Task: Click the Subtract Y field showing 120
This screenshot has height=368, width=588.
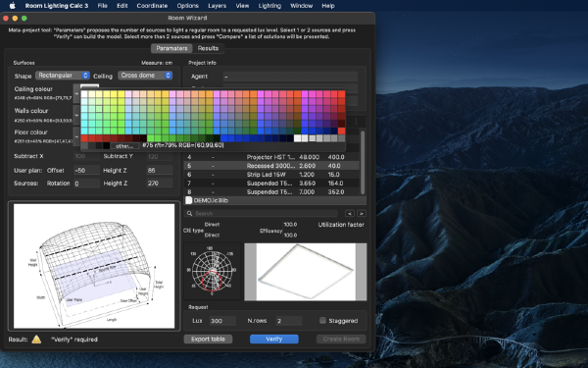Action: point(160,156)
